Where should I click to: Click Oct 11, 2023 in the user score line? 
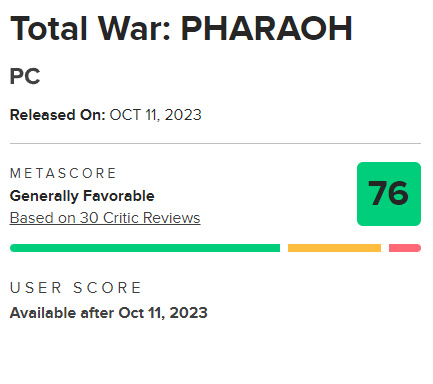pos(163,313)
